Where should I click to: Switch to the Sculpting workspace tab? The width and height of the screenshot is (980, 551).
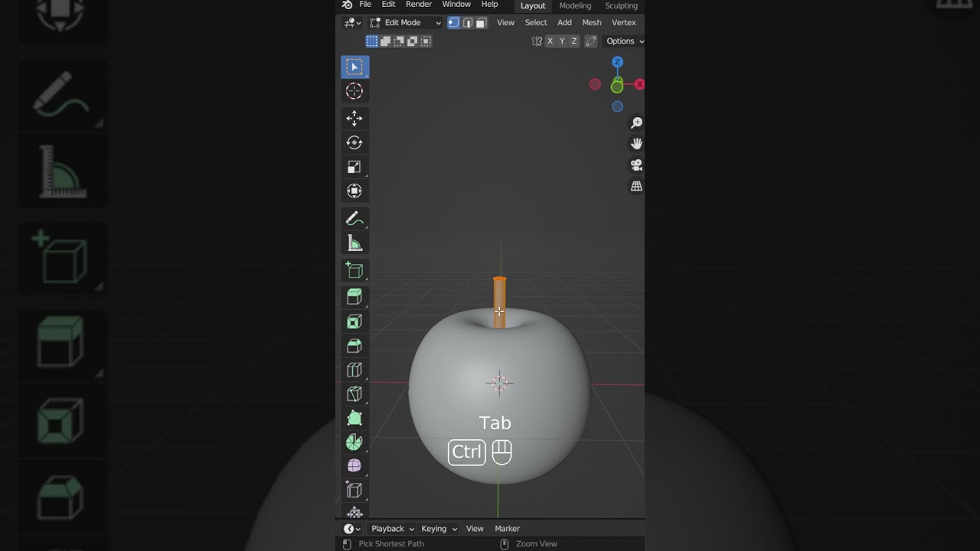click(x=622, y=5)
